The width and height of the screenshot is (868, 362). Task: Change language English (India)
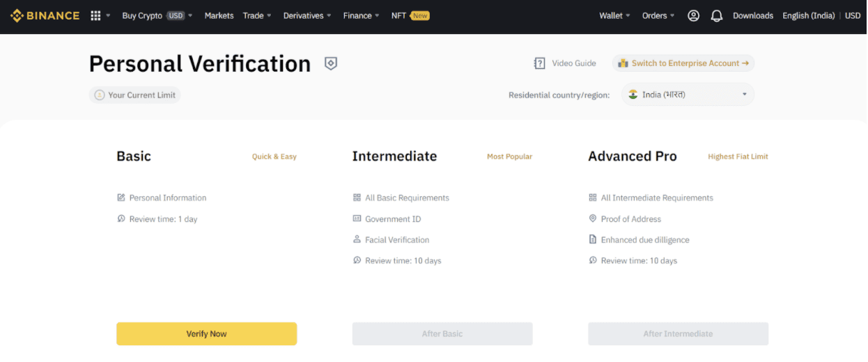(x=808, y=15)
